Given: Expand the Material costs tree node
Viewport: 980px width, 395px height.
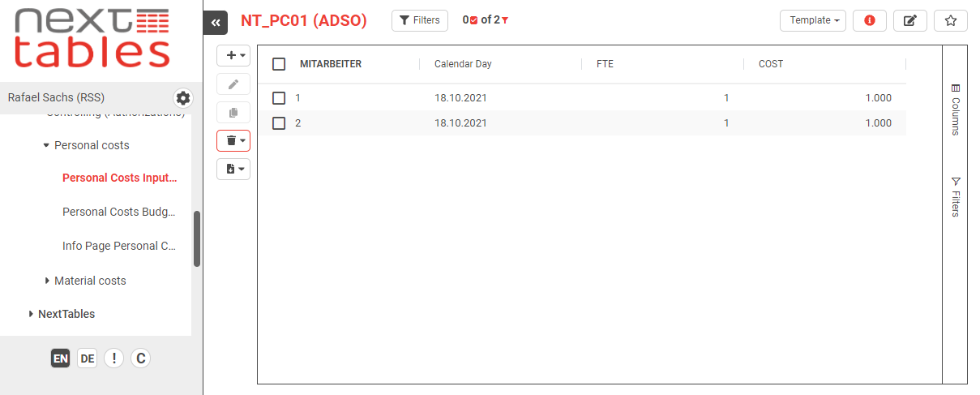Looking at the screenshot, I should 48,281.
